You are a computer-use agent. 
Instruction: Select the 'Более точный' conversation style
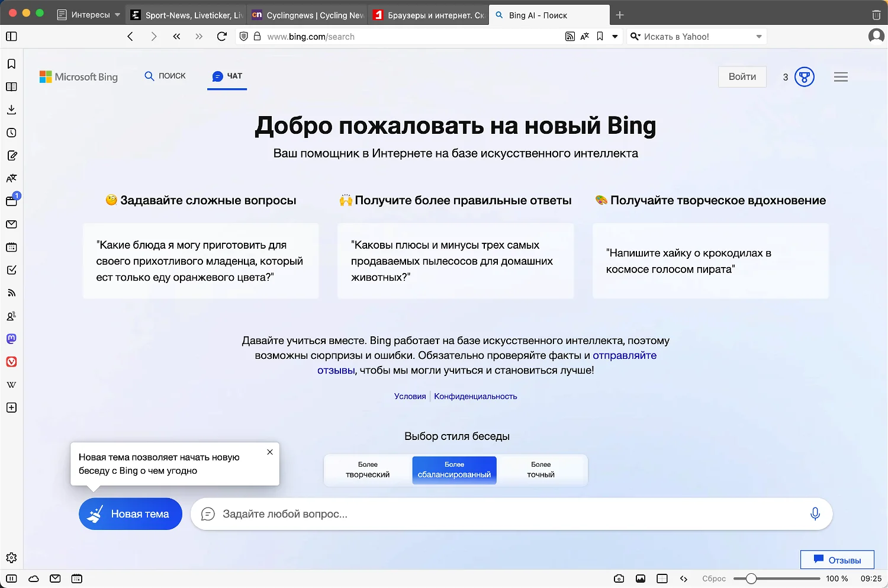click(x=540, y=470)
